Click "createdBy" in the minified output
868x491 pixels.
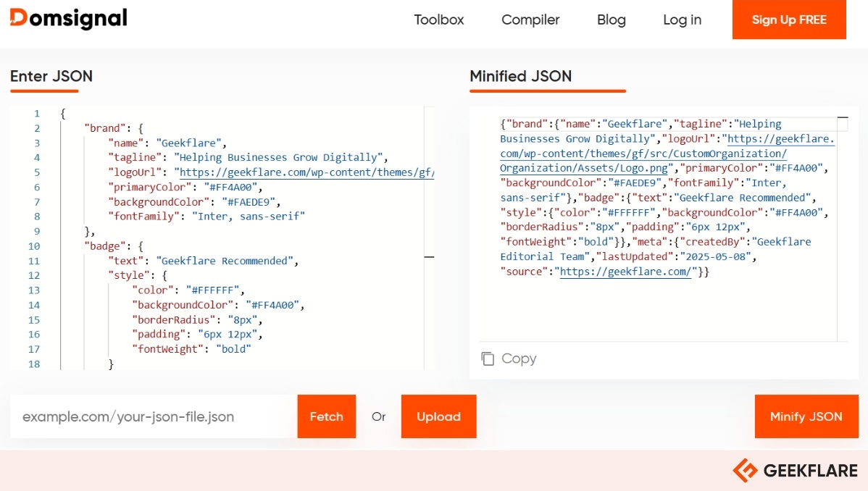pos(713,242)
